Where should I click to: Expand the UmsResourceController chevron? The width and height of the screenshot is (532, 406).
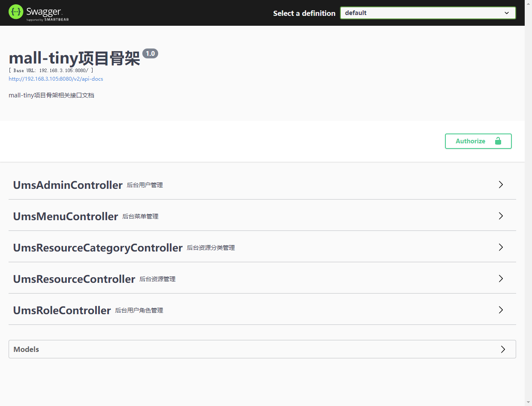click(x=501, y=279)
